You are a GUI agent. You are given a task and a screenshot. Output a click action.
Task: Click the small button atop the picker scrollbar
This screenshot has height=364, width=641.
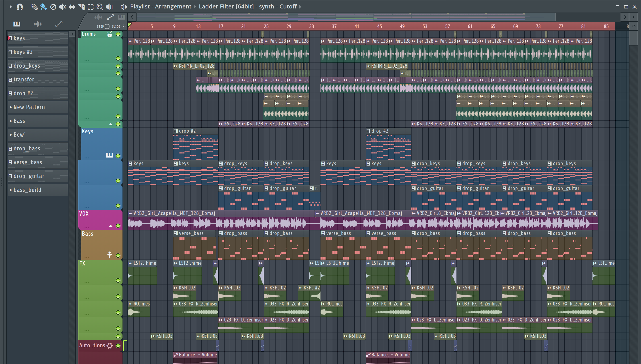[x=72, y=34]
